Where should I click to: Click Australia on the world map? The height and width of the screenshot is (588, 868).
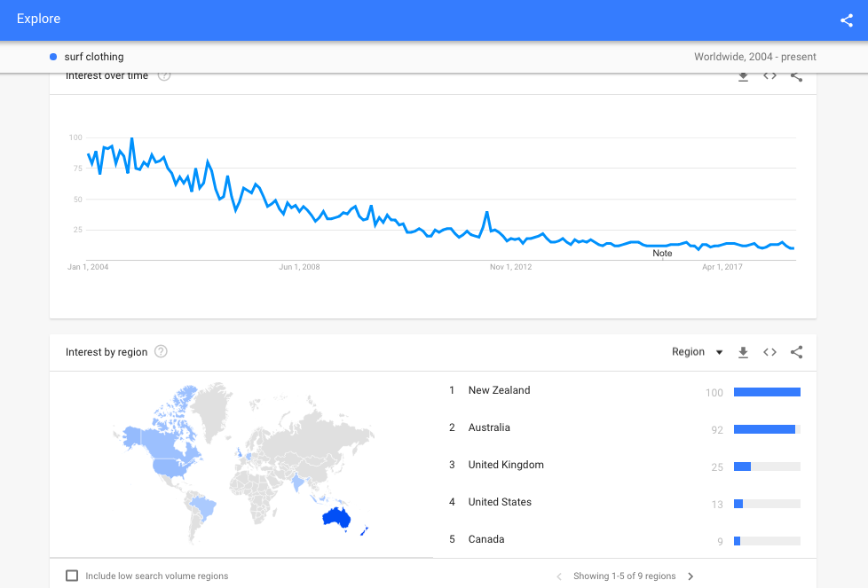(x=336, y=517)
